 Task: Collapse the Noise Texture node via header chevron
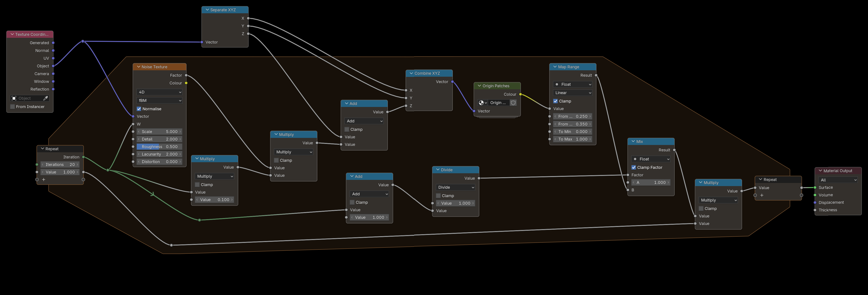point(138,67)
